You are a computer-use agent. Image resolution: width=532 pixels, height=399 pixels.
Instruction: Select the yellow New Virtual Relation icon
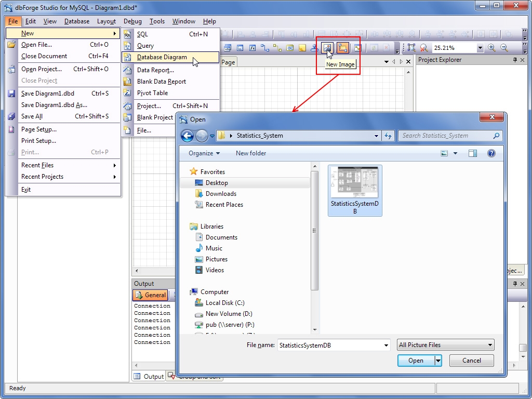pos(277,48)
